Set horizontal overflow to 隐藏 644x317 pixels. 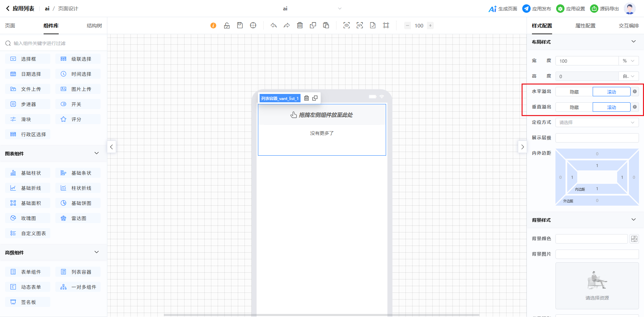pyautogui.click(x=574, y=92)
